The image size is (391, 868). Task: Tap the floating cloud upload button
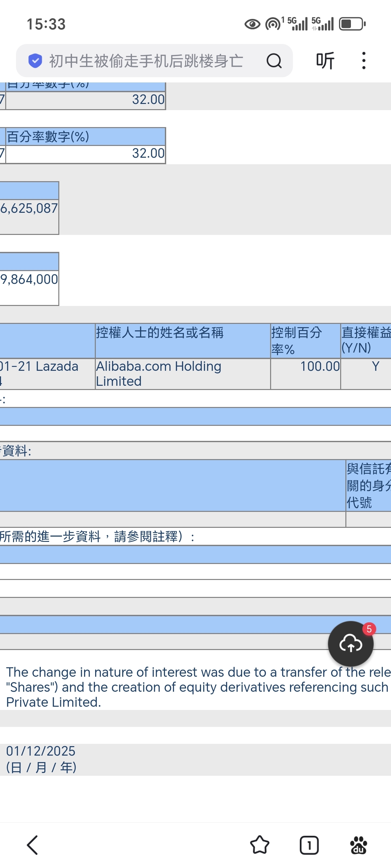click(351, 644)
